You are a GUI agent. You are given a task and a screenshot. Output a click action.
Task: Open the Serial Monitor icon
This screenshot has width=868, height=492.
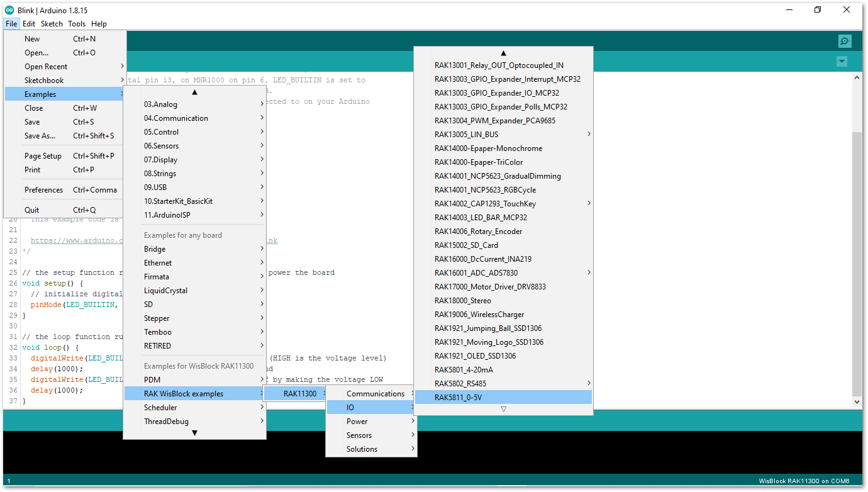pos(844,42)
